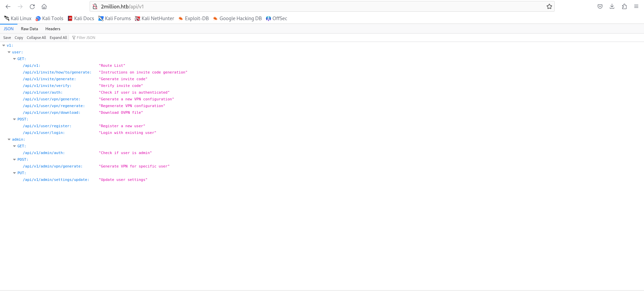Collapse the PUT node under admin
644x291 pixels.
[14, 173]
